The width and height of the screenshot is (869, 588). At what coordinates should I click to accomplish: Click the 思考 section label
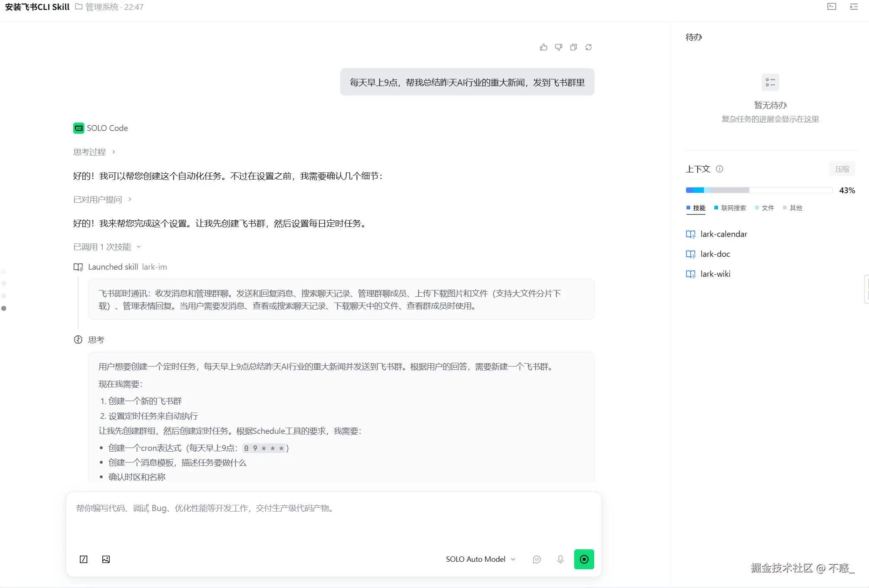pyautogui.click(x=96, y=340)
